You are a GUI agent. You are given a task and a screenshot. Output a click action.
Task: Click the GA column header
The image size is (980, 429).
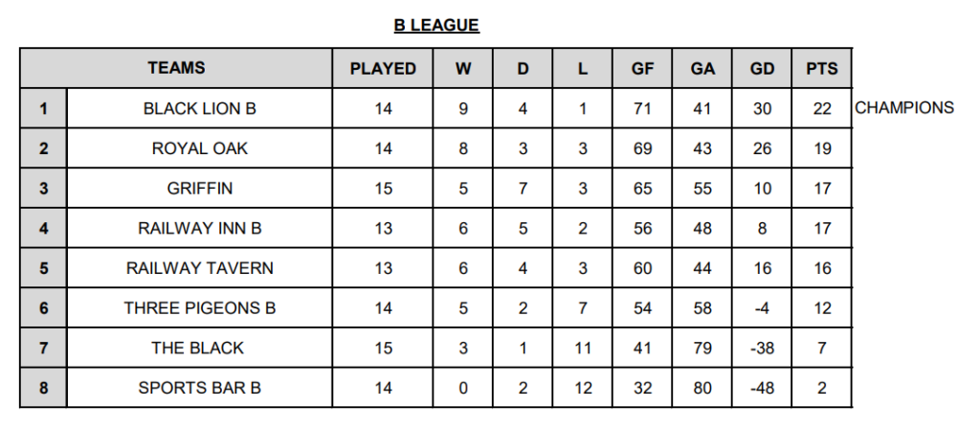click(x=702, y=68)
